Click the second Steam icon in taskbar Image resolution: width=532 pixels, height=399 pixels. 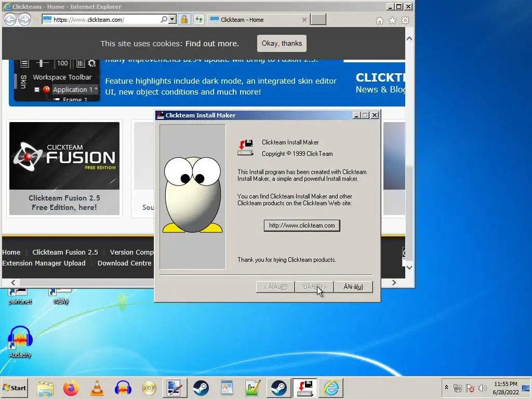click(278, 388)
